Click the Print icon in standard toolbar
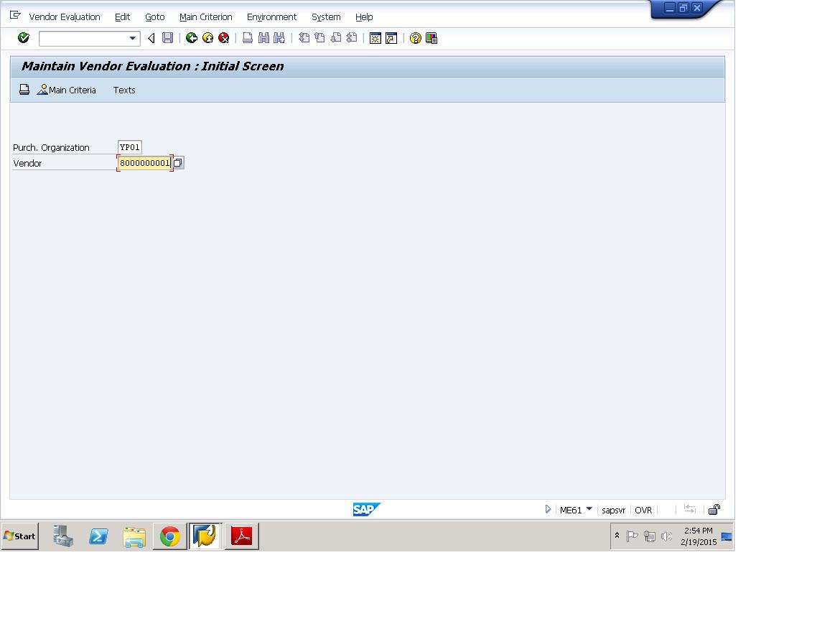Image resolution: width=840 pixels, height=629 pixels. (x=248, y=38)
